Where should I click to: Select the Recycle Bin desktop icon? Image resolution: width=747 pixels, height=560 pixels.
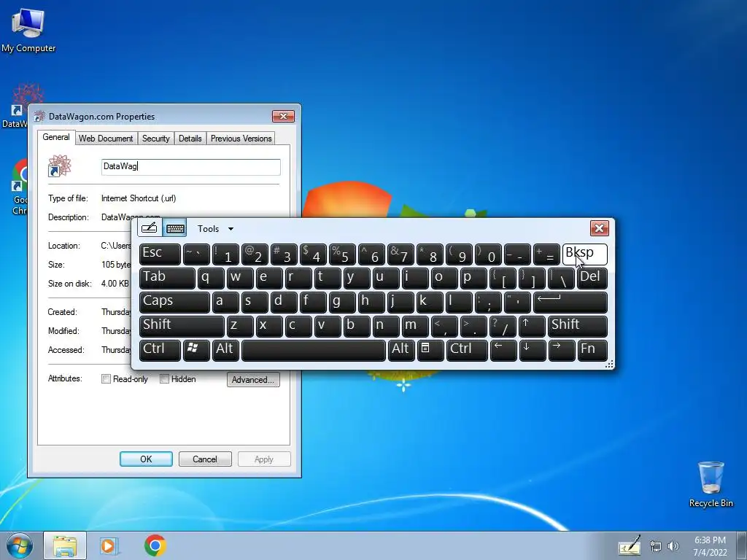(711, 484)
